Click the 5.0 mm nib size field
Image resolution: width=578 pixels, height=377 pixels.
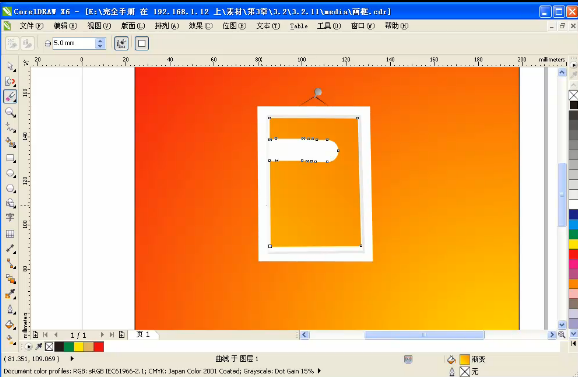[x=74, y=43]
